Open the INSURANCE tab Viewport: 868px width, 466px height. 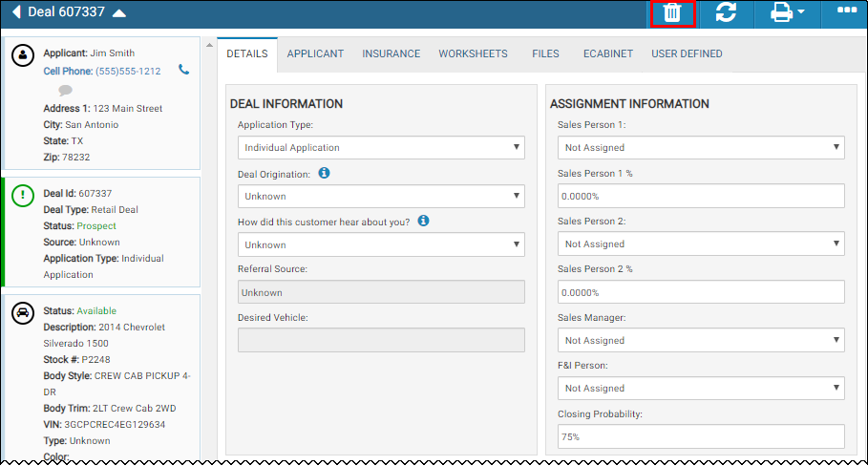[391, 53]
